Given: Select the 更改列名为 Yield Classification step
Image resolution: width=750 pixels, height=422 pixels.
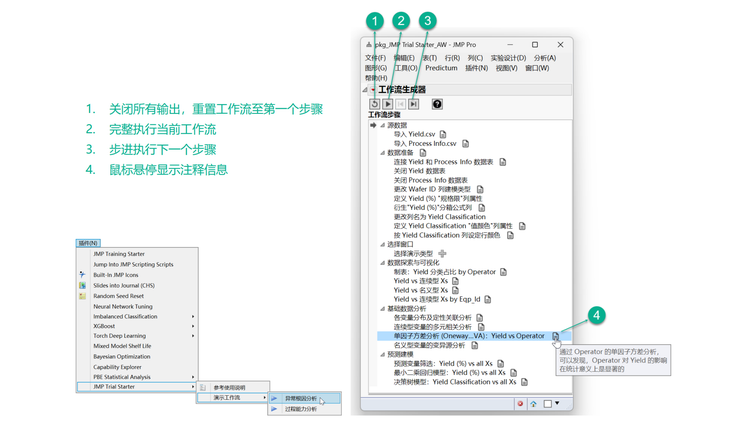Looking at the screenshot, I should pyautogui.click(x=440, y=217).
